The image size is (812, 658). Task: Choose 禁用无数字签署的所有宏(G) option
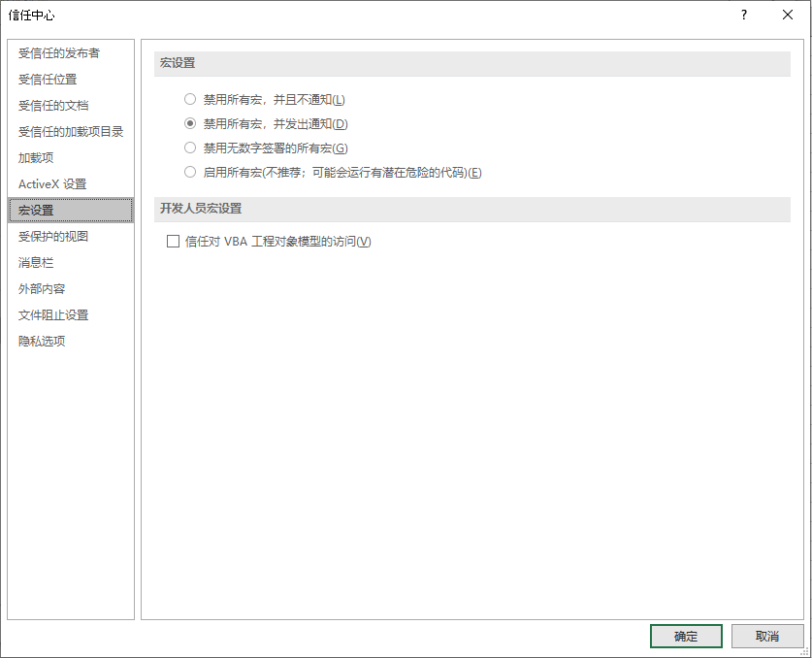pos(190,148)
